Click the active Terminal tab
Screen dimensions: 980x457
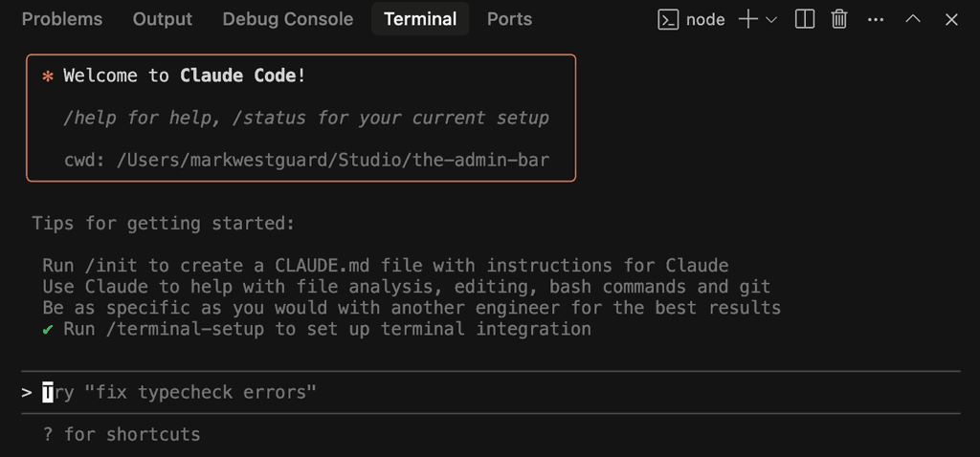(420, 19)
